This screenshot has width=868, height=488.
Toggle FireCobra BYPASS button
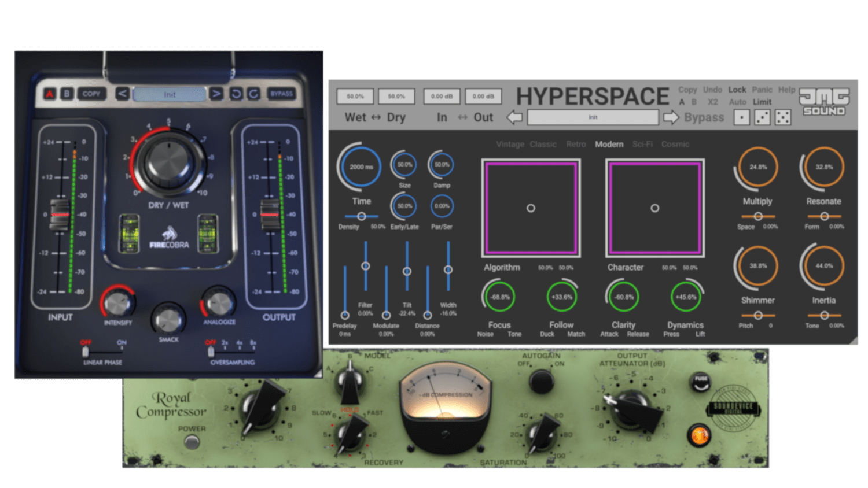click(x=282, y=94)
